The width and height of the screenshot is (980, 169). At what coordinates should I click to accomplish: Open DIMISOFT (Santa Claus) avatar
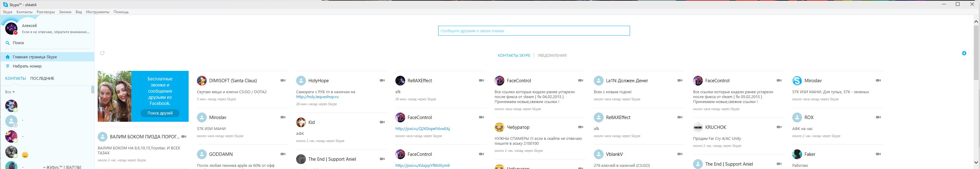202,81
